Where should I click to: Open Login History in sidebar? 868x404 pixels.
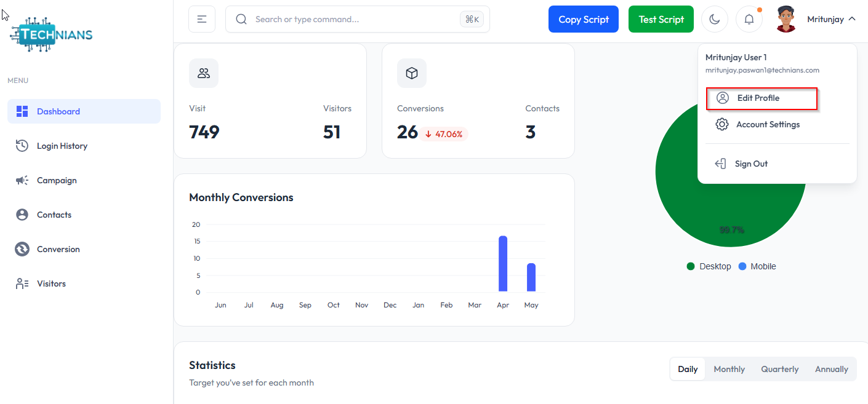62,146
